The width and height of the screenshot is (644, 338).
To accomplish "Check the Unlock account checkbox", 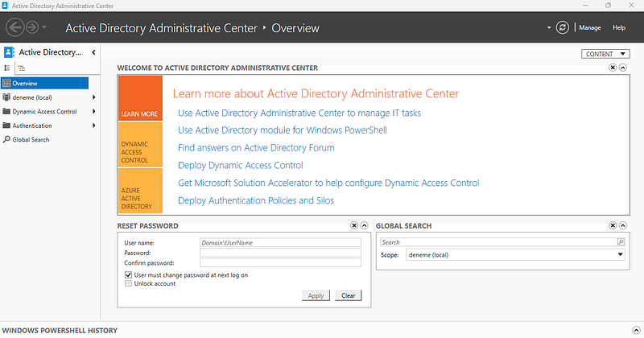I will tap(128, 283).
